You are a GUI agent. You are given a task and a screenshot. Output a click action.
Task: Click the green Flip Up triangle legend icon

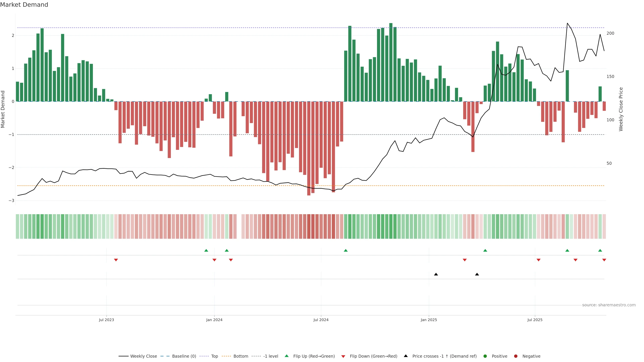(286, 356)
